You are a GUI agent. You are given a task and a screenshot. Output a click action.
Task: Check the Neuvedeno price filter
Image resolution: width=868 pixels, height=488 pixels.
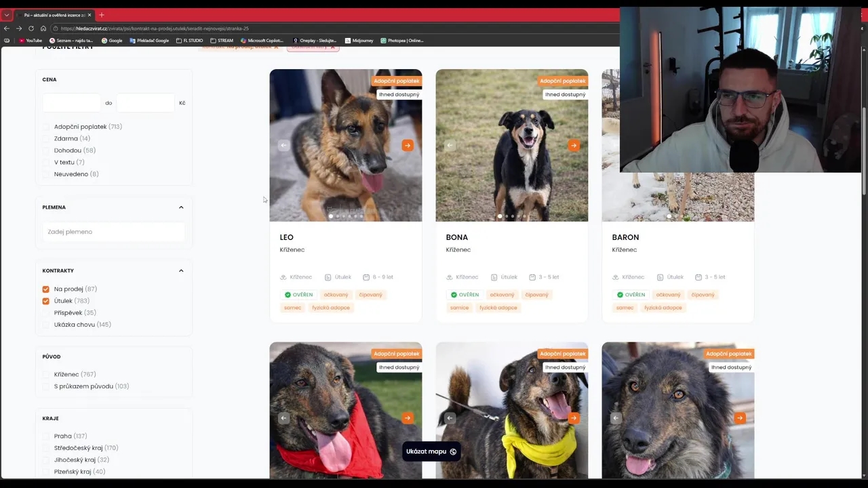[x=46, y=174]
